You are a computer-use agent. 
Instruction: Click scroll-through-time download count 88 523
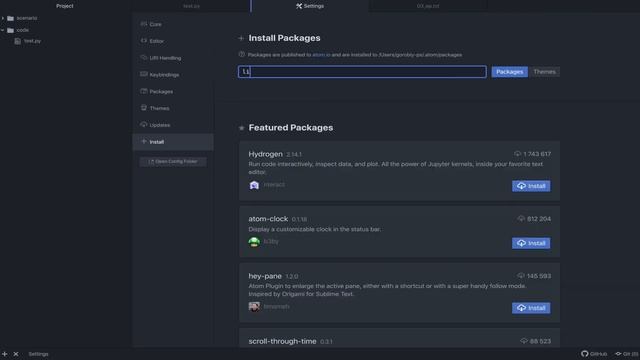pyautogui.click(x=540, y=341)
